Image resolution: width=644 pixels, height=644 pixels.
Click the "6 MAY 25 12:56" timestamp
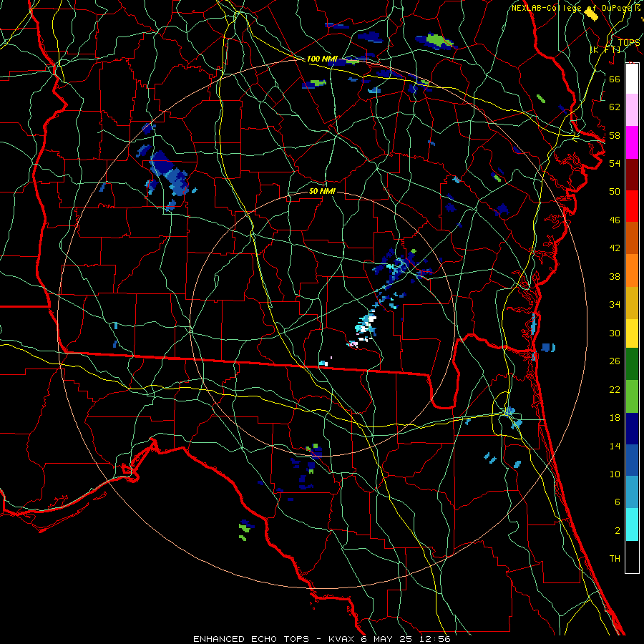tap(406, 639)
